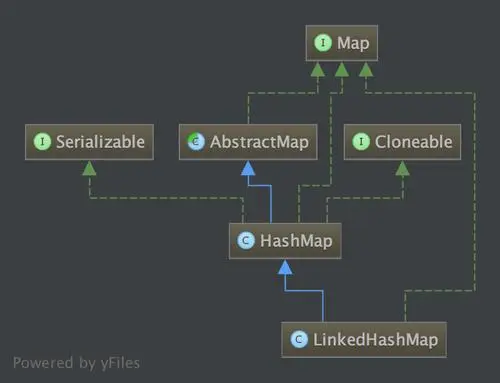Select the Cloneable node label

point(414,142)
